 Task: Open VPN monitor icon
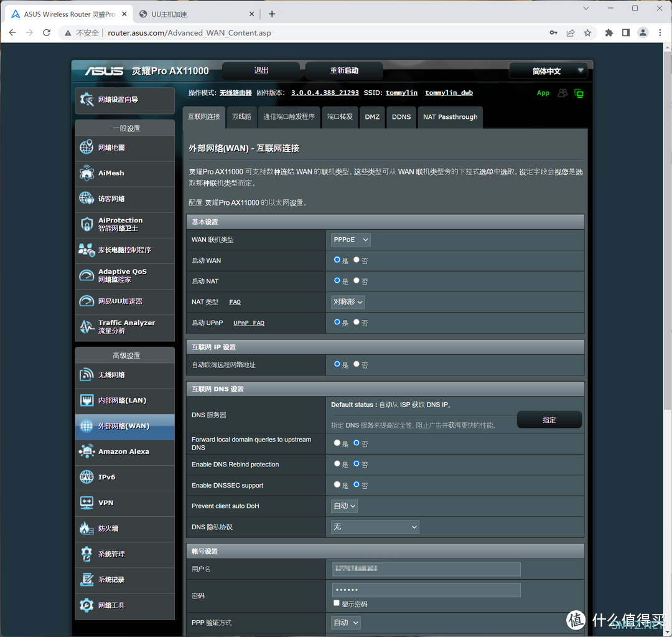pos(86,503)
